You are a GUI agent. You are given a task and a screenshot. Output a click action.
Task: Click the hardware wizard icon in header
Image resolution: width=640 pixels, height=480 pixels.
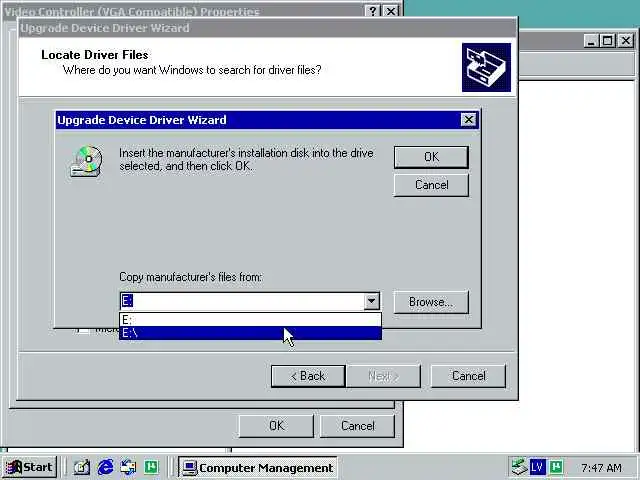[x=486, y=67]
